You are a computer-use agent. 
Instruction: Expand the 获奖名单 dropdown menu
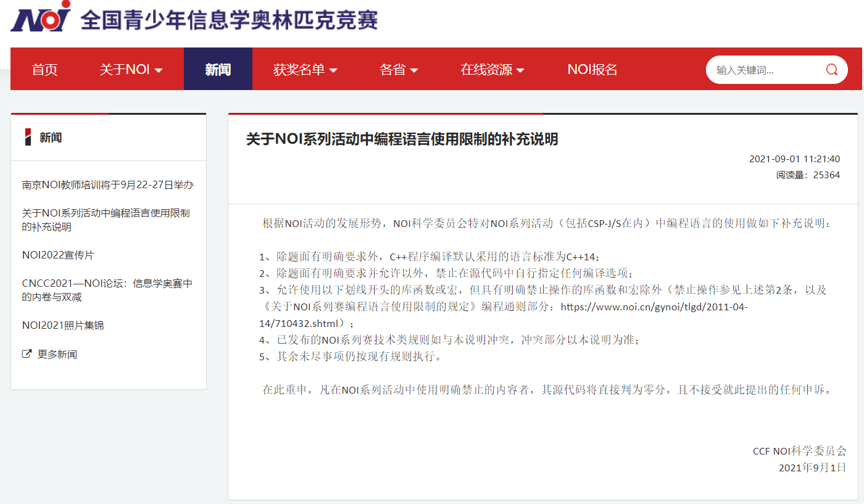click(x=305, y=69)
